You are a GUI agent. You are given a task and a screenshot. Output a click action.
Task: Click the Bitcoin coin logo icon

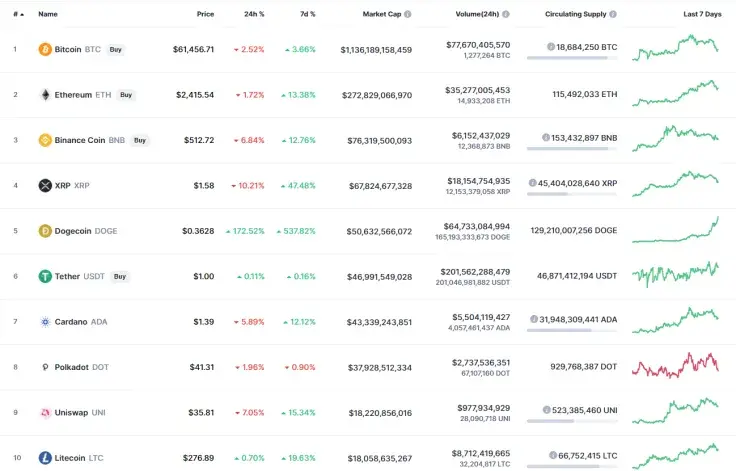[x=45, y=49]
